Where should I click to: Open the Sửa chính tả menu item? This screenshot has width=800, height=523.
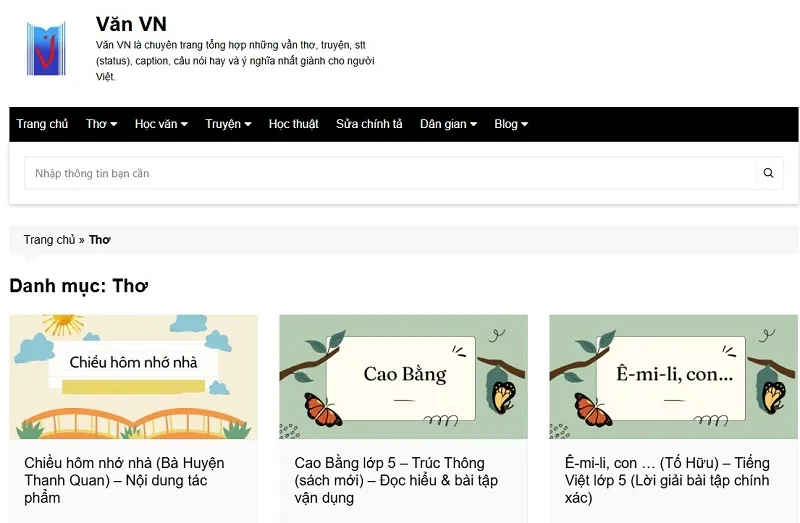369,124
